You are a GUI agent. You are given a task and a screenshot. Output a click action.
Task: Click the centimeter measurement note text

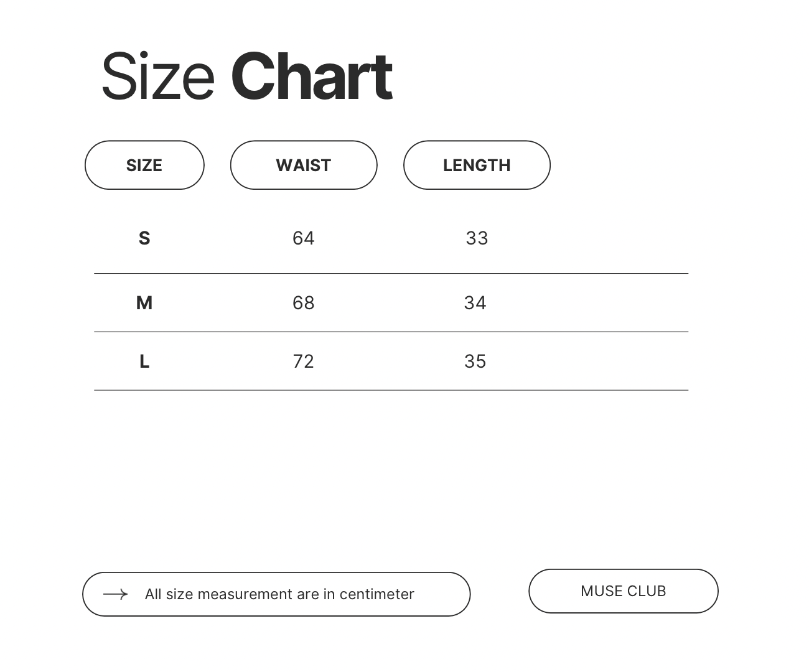click(x=279, y=594)
